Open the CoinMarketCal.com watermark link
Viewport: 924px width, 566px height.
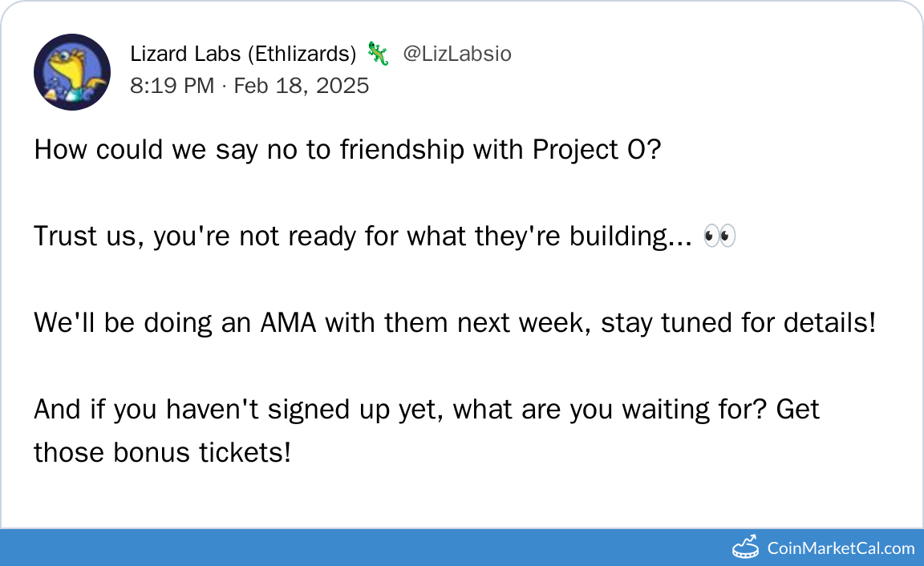tap(841, 548)
